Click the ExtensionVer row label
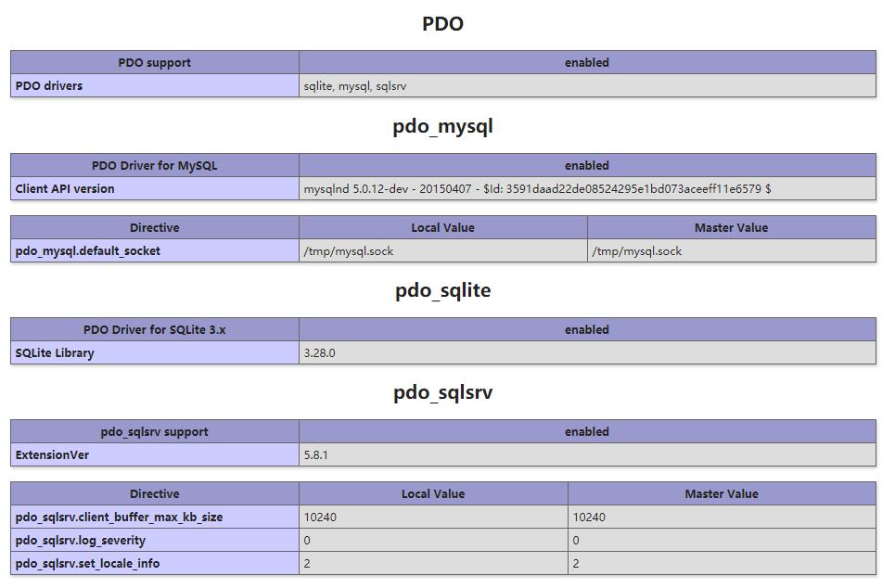The width and height of the screenshot is (895, 588). 53,455
